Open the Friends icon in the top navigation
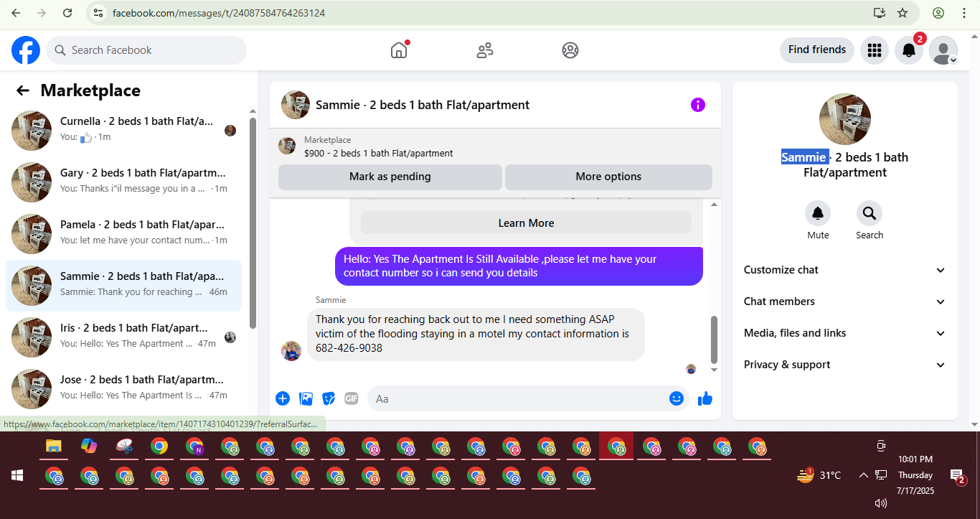 pos(485,50)
